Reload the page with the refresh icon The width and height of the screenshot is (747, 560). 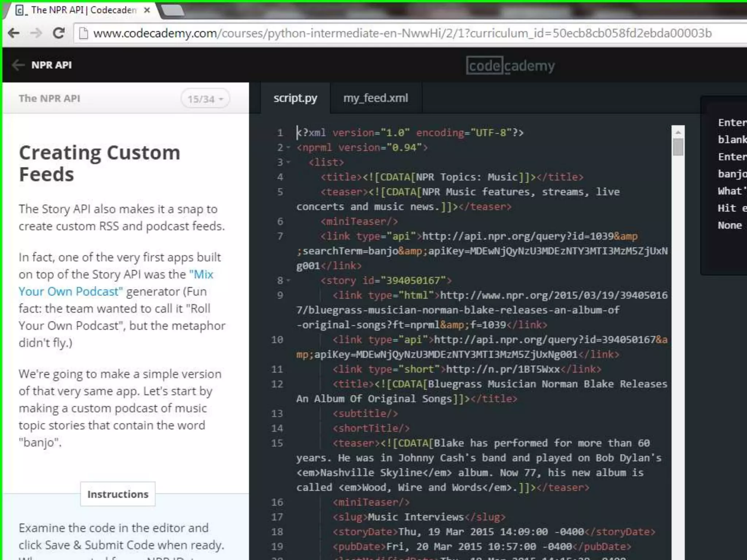[59, 33]
